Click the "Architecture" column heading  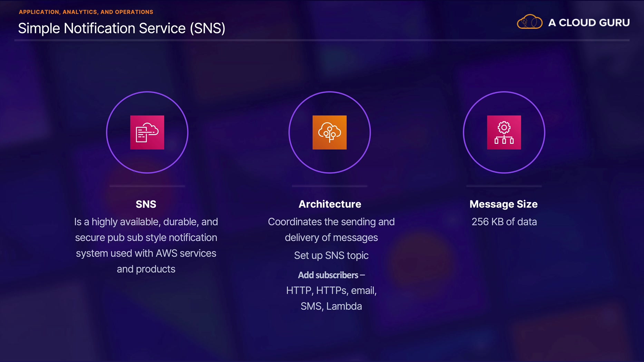(330, 204)
